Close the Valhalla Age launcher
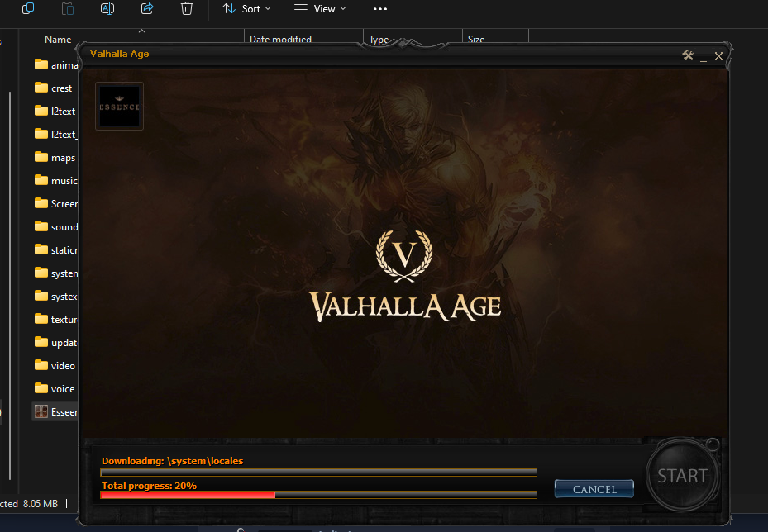This screenshot has height=532, width=768. coord(718,55)
